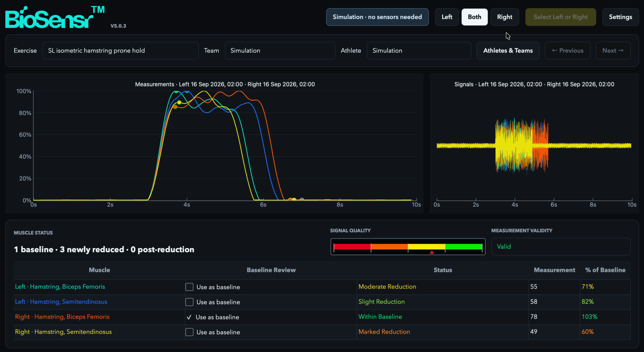Click the muscle status summary text
The image size is (644, 352).
coord(104,249)
